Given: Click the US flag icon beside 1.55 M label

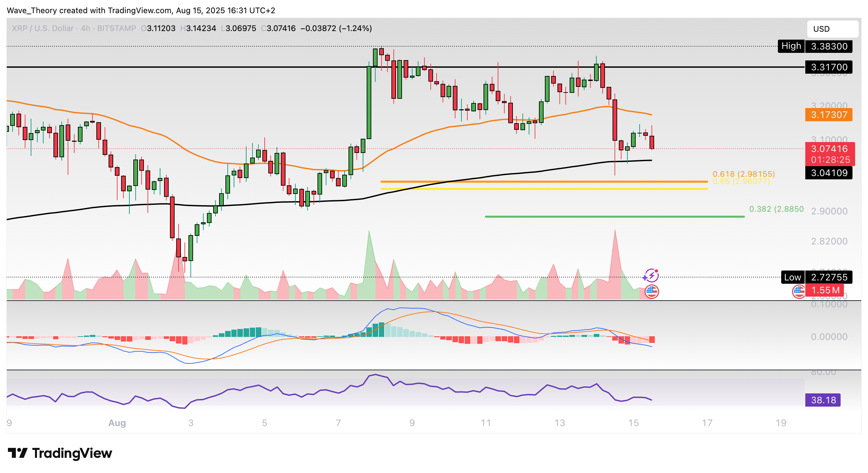Looking at the screenshot, I should coord(799,291).
